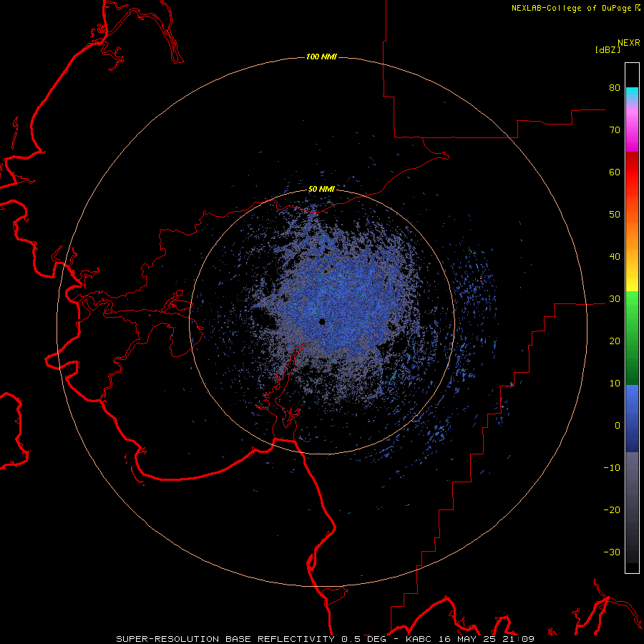
Task: Click the 40 dBZ scale value
Action: 615,257
